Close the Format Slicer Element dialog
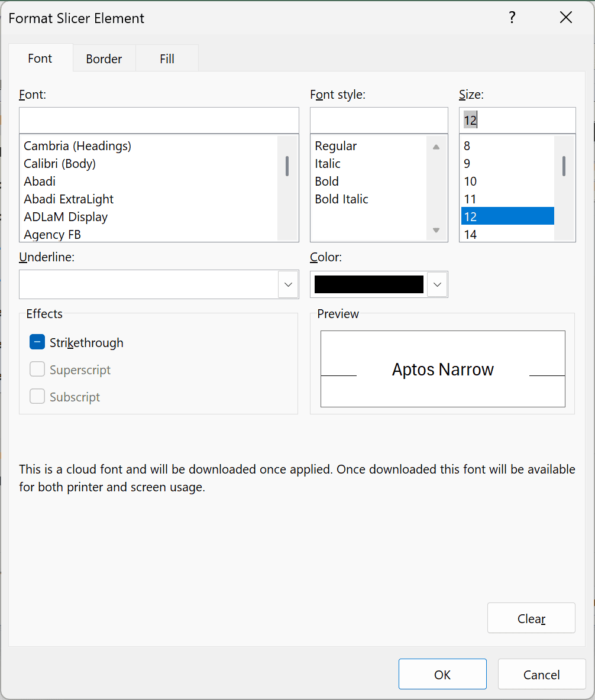 566,18
